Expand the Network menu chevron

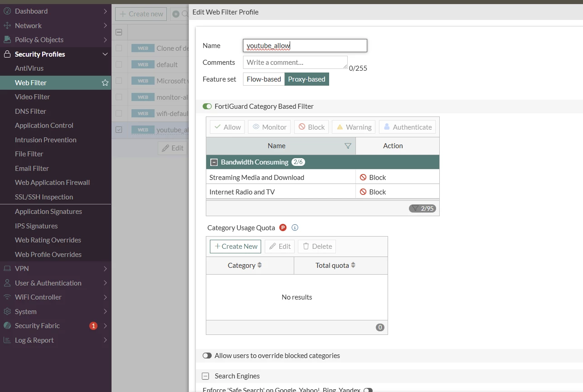click(x=105, y=25)
